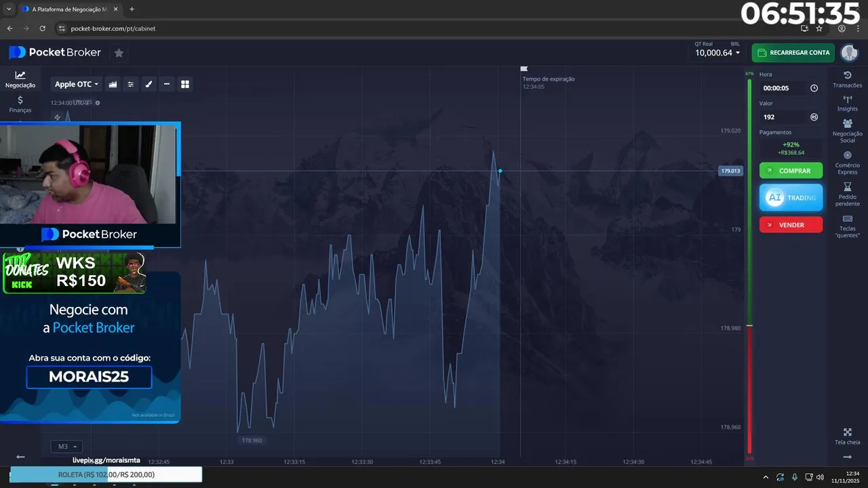Expand the M3 timeframe dropdown

point(66,447)
